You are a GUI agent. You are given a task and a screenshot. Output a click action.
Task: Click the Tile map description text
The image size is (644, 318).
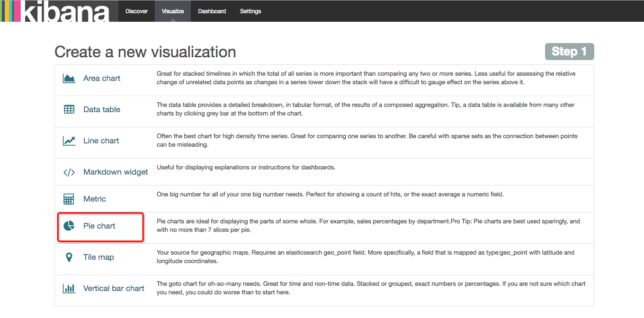(x=365, y=256)
